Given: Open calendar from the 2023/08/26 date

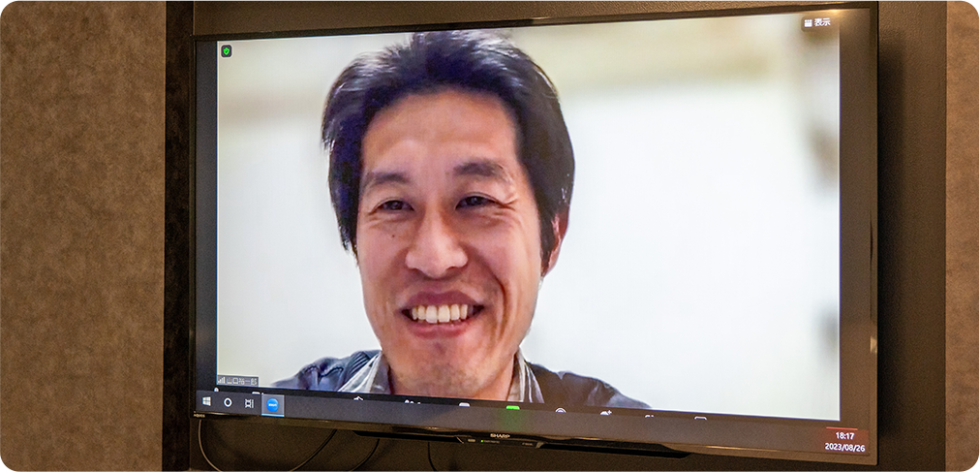Looking at the screenshot, I should (843, 447).
